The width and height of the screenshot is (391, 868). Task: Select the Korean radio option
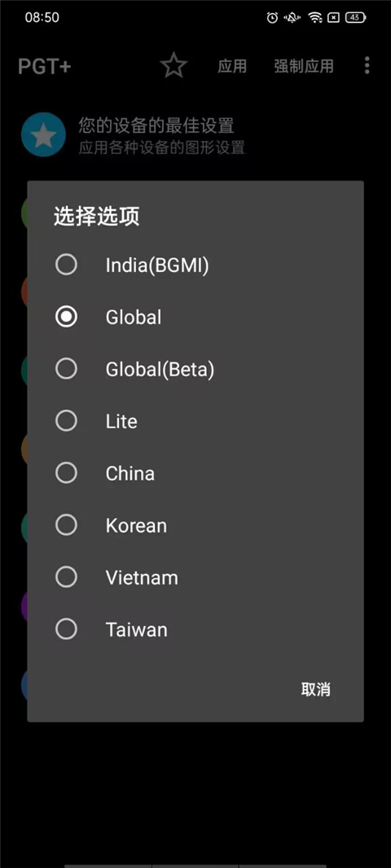pyautogui.click(x=195, y=525)
